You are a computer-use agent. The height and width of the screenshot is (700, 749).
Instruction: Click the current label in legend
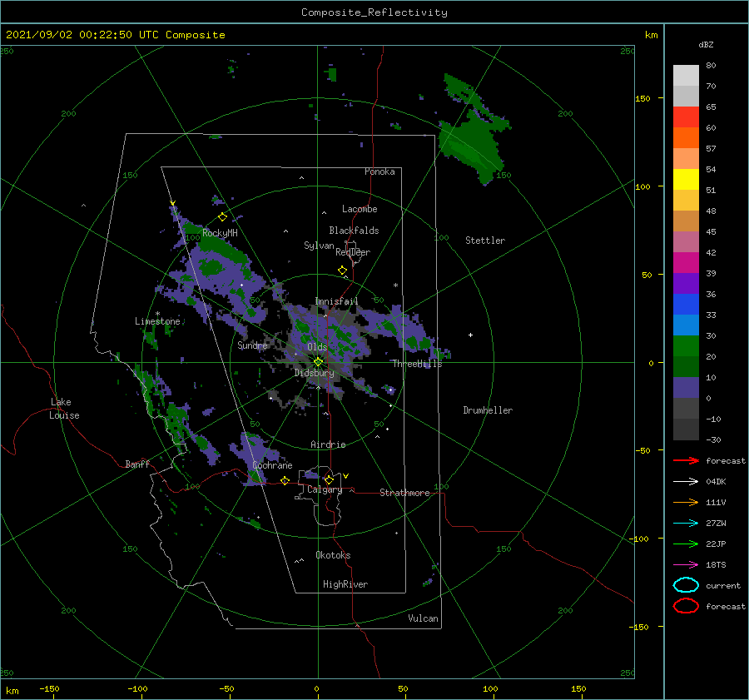tap(723, 585)
